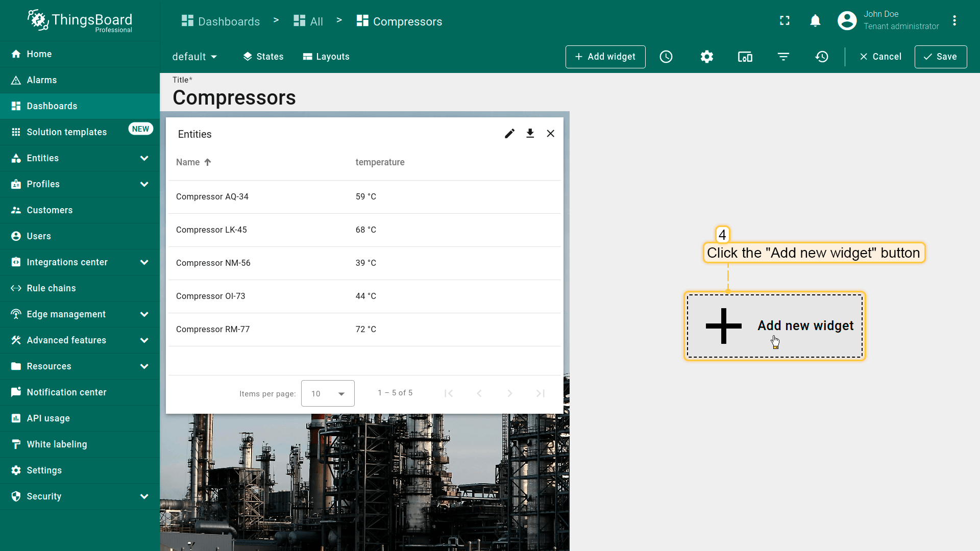Go to Alarms page

pos(42,80)
